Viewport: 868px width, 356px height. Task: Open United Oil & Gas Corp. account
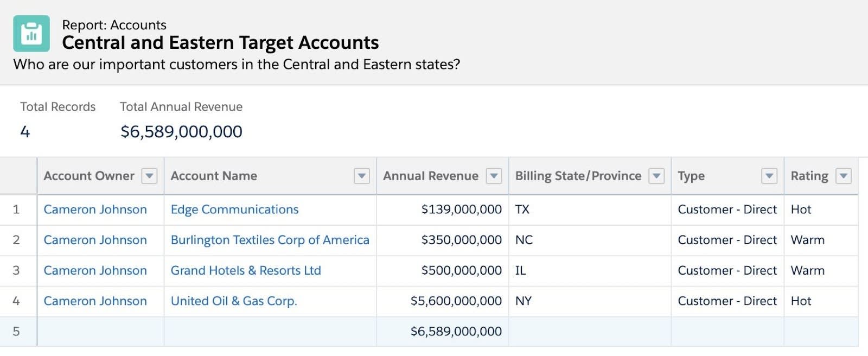click(234, 301)
